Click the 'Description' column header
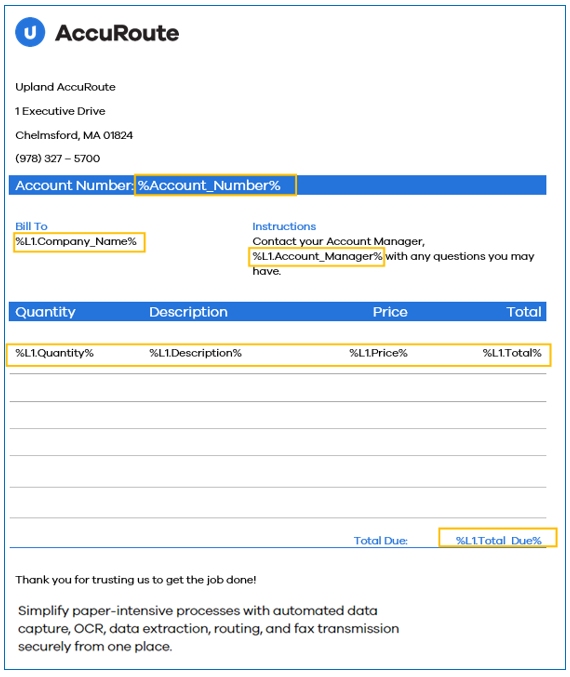The height and width of the screenshot is (677, 570). click(188, 312)
